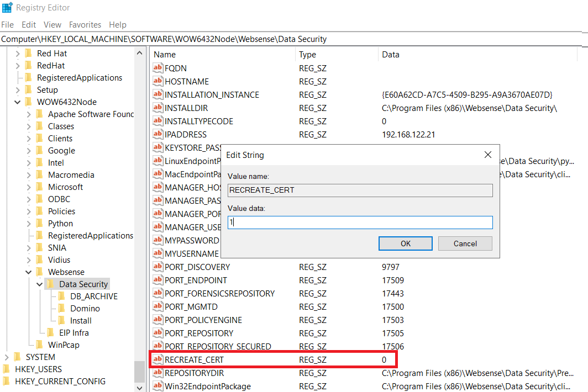
Task: Cancel the Edit String dialog
Action: pos(465,243)
